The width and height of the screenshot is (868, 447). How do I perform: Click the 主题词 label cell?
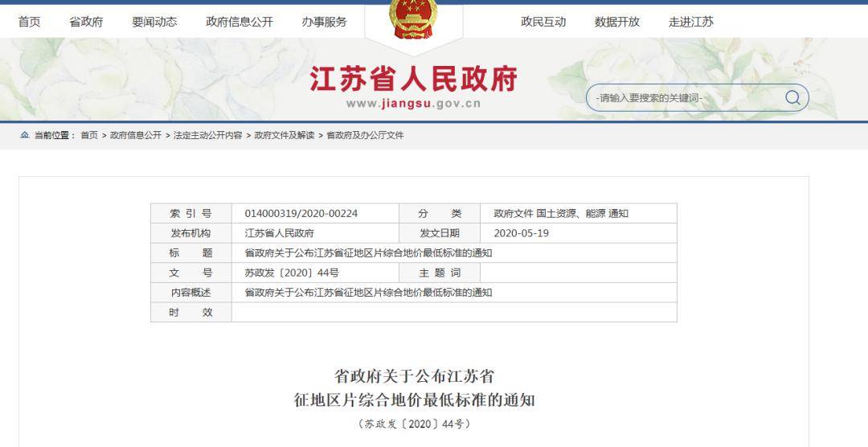[x=440, y=273]
